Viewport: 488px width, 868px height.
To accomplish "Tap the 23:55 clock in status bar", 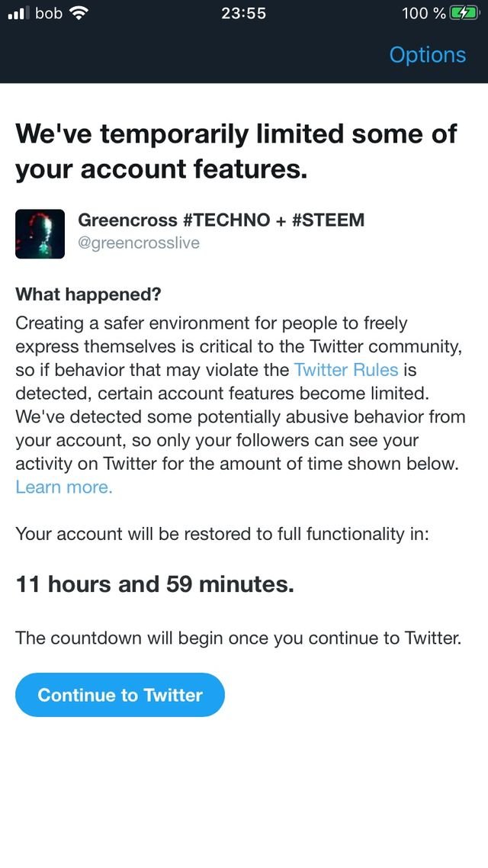I will tap(243, 14).
